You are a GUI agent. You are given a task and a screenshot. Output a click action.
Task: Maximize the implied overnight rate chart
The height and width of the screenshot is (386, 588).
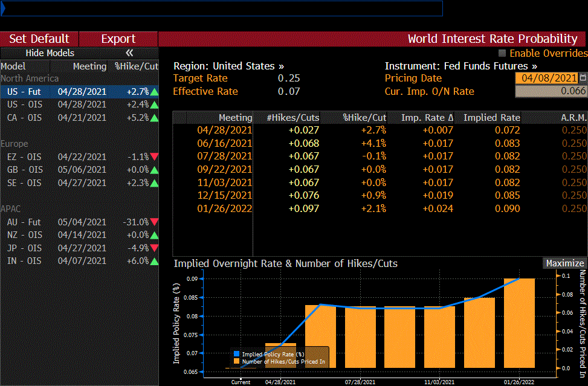tap(564, 263)
